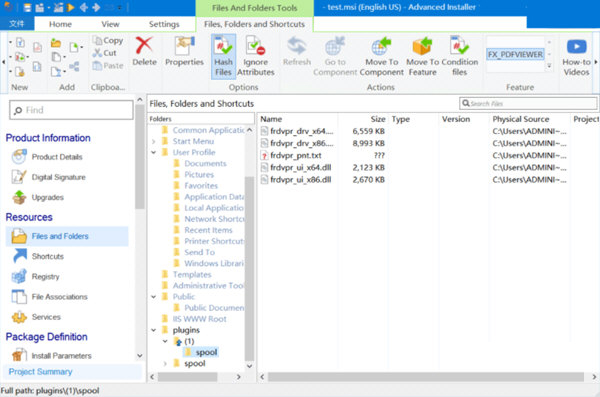Screen dimensions: 600x397
Task: Select the IIS WWW Root folder
Action: 199,319
